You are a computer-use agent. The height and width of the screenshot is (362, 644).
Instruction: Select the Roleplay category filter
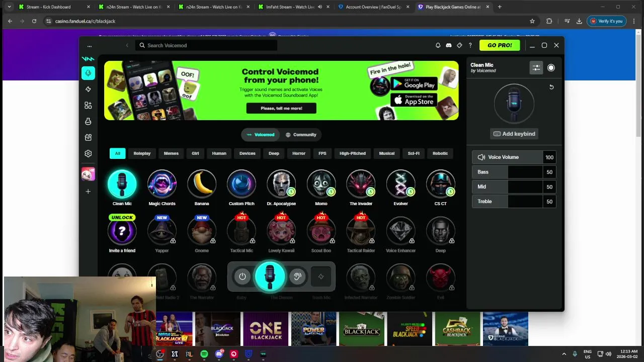tap(142, 153)
